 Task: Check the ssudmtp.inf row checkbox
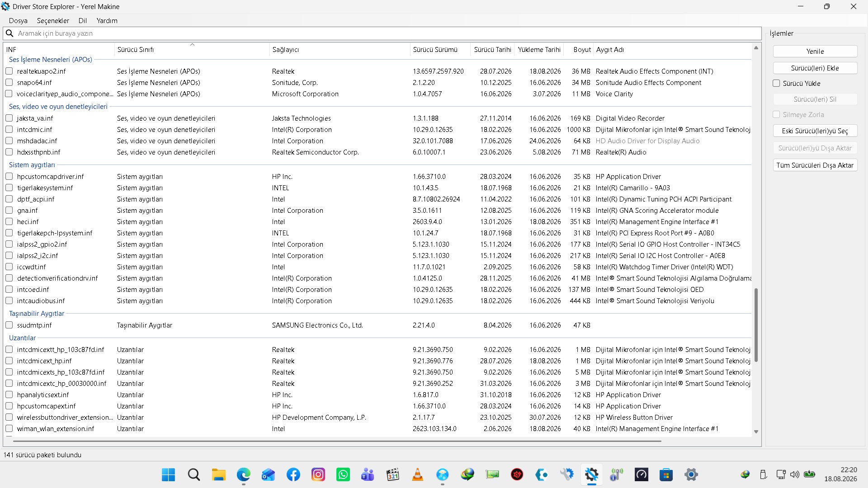coord(9,325)
